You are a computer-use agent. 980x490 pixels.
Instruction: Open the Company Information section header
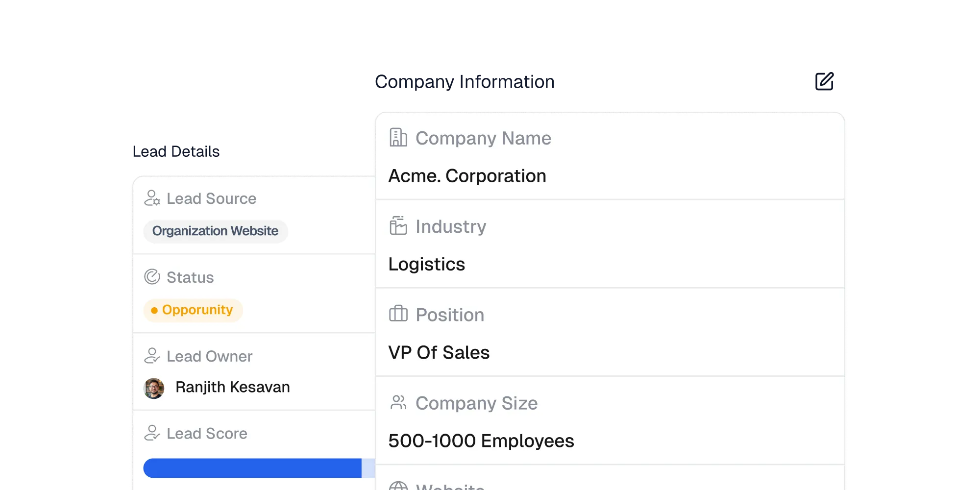[x=465, y=82]
